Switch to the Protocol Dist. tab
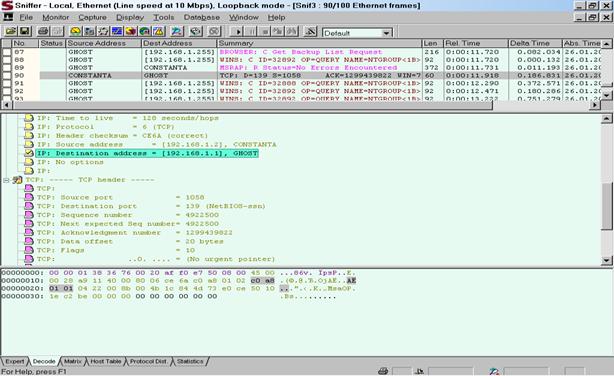The image size is (614, 376). [x=148, y=362]
